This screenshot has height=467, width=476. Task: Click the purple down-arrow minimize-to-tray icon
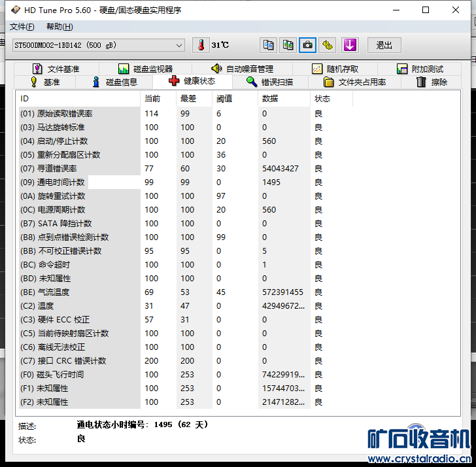(x=350, y=45)
